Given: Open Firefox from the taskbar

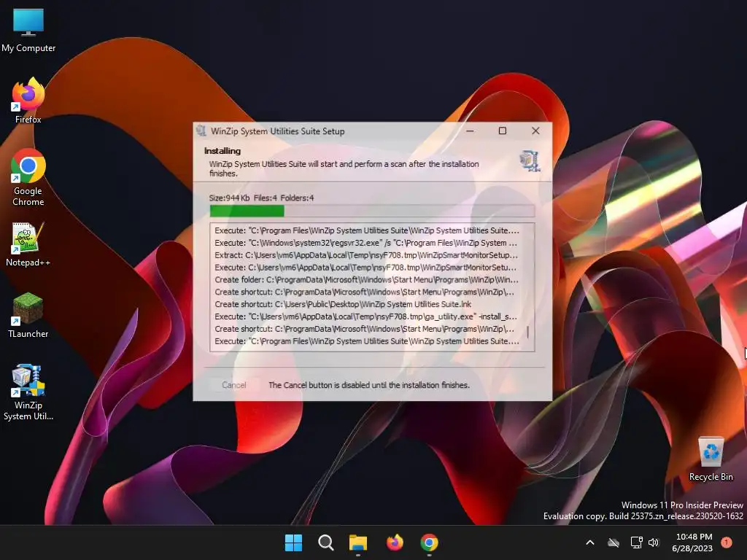Looking at the screenshot, I should tap(395, 542).
